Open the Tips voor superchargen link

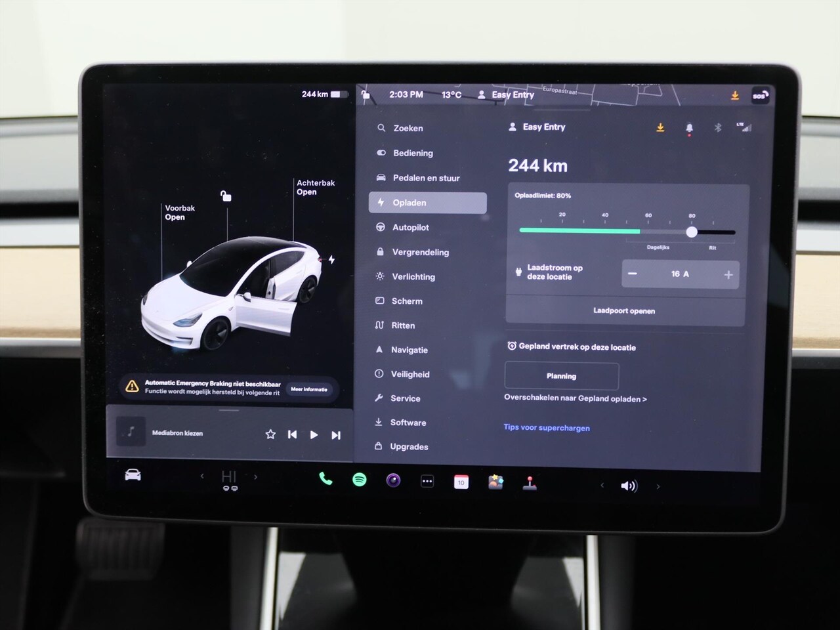pyautogui.click(x=546, y=428)
